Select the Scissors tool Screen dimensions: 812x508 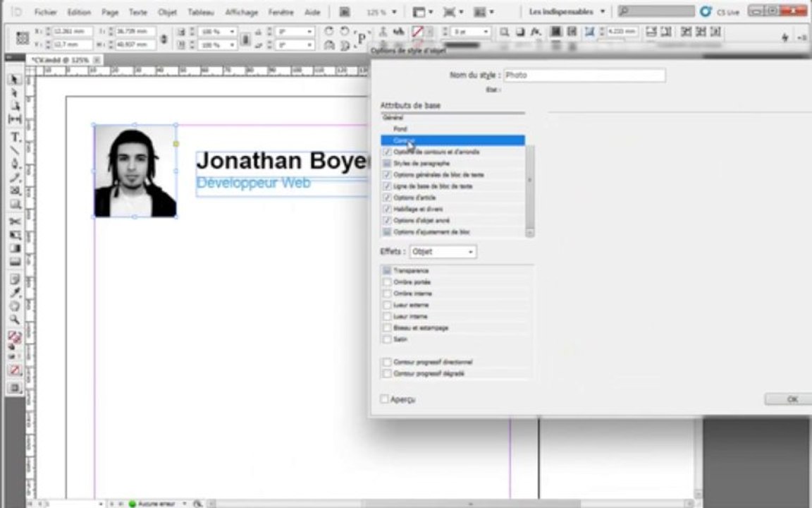click(15, 222)
